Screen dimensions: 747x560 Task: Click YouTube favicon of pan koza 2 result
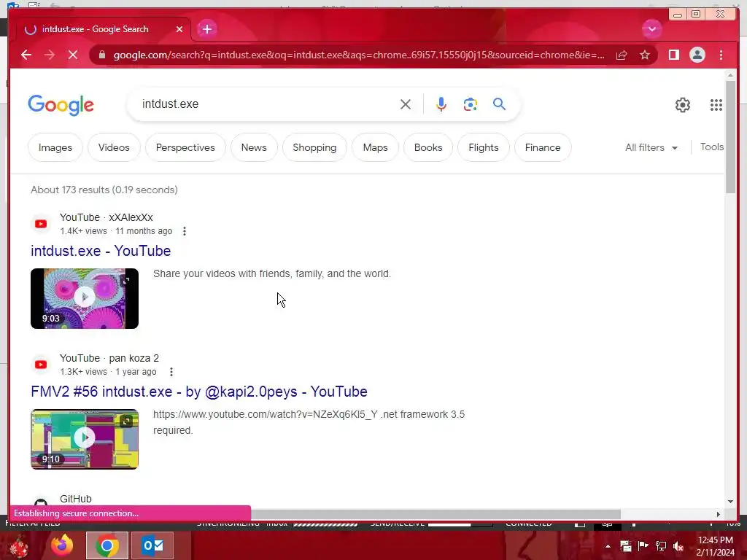pos(41,365)
